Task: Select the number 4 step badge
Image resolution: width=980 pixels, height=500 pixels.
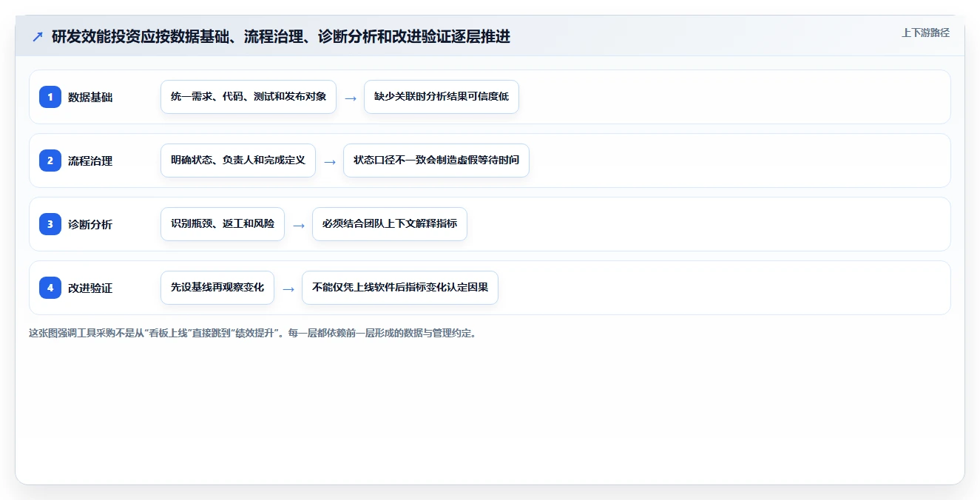Action: (50, 288)
